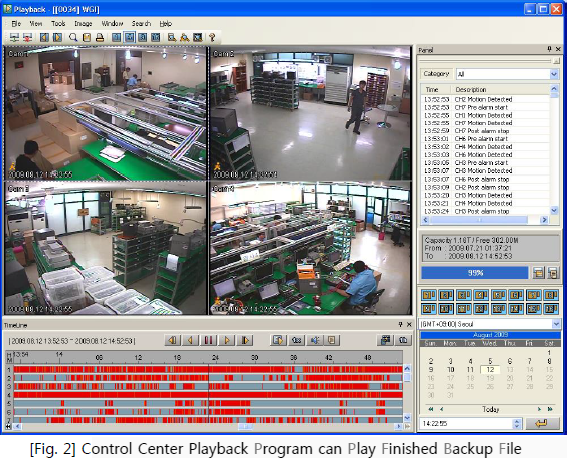This screenshot has height=458, width=567.
Task: Click the Today calendar link
Action: click(490, 409)
